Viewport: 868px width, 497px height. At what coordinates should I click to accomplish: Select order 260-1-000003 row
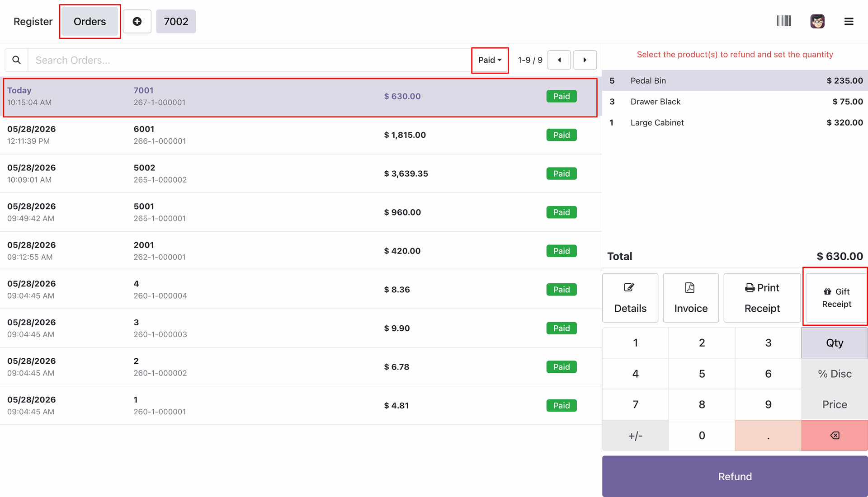[x=300, y=328]
